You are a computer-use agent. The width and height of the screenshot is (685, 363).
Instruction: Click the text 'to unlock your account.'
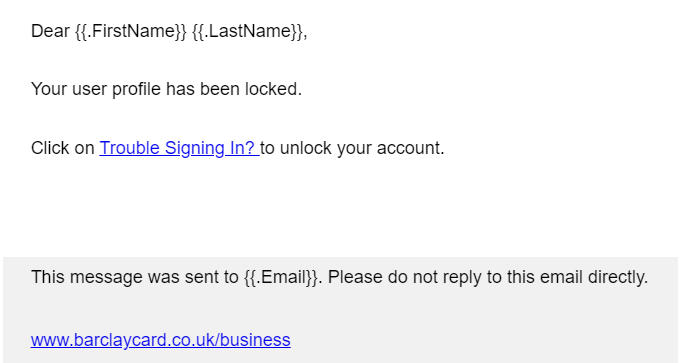pos(352,148)
